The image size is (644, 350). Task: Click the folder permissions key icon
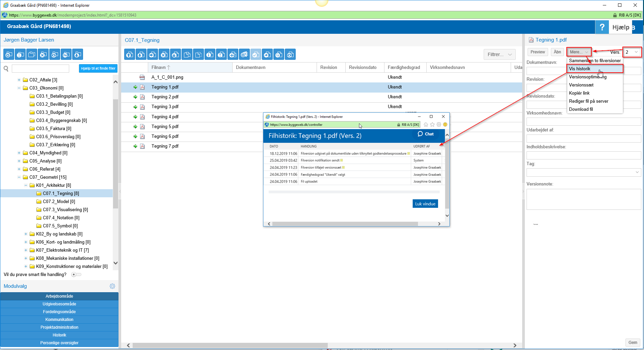[66, 54]
